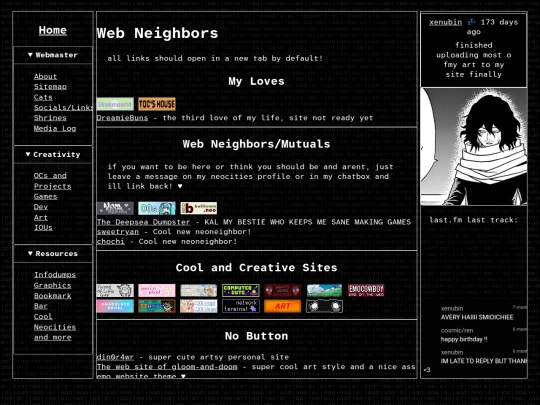Open the xenubin profile link in status box
The width and height of the screenshot is (540, 405).
(446, 22)
